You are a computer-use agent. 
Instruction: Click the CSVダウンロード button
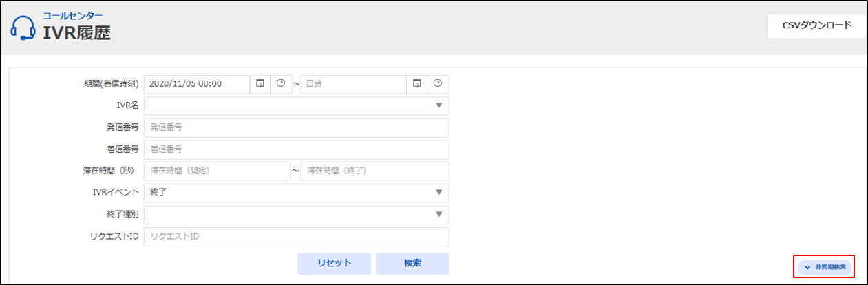tap(816, 26)
